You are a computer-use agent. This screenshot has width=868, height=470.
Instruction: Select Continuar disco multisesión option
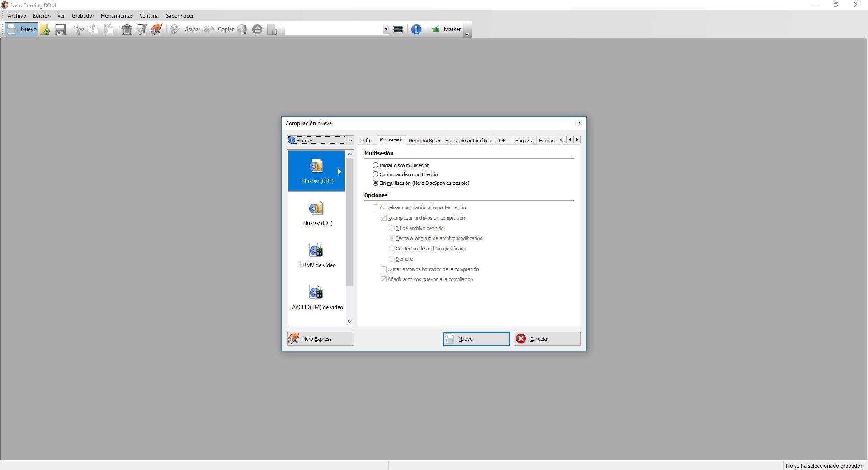[x=405, y=174]
